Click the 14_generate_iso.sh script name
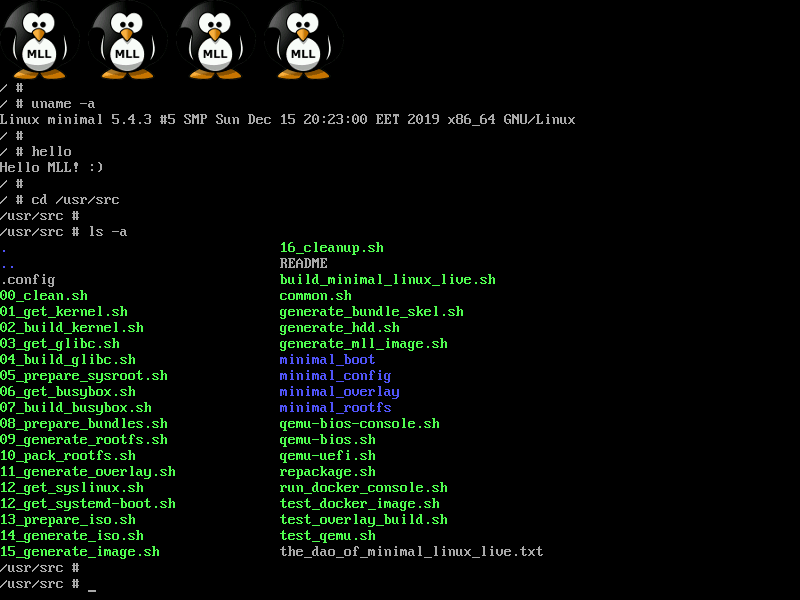Screen dimensions: 800x600 (x=71, y=536)
